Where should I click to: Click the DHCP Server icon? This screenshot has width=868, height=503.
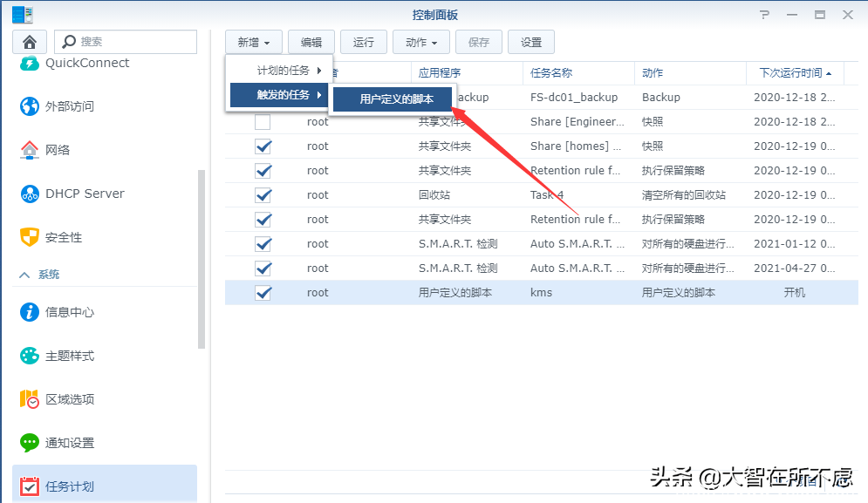[30, 194]
